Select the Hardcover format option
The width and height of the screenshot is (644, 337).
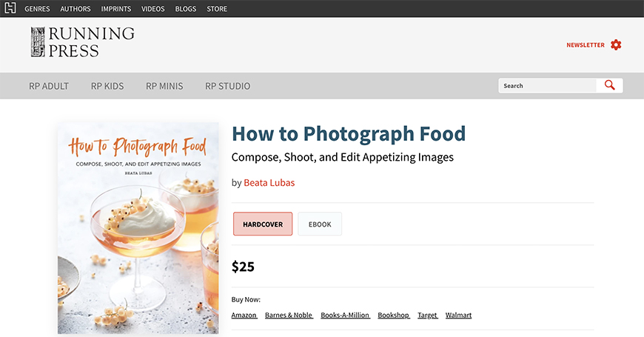pos(263,224)
